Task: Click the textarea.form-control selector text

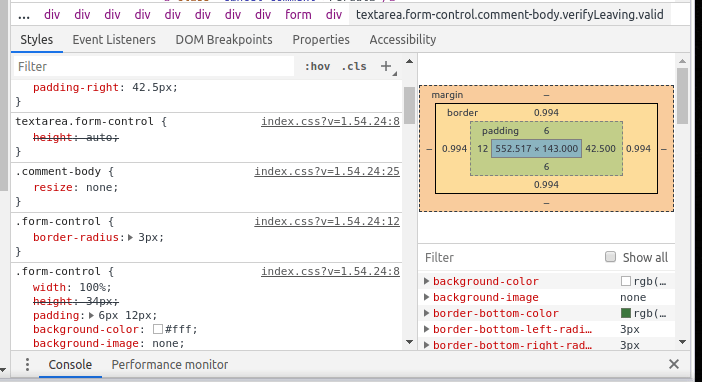Action: (84, 121)
